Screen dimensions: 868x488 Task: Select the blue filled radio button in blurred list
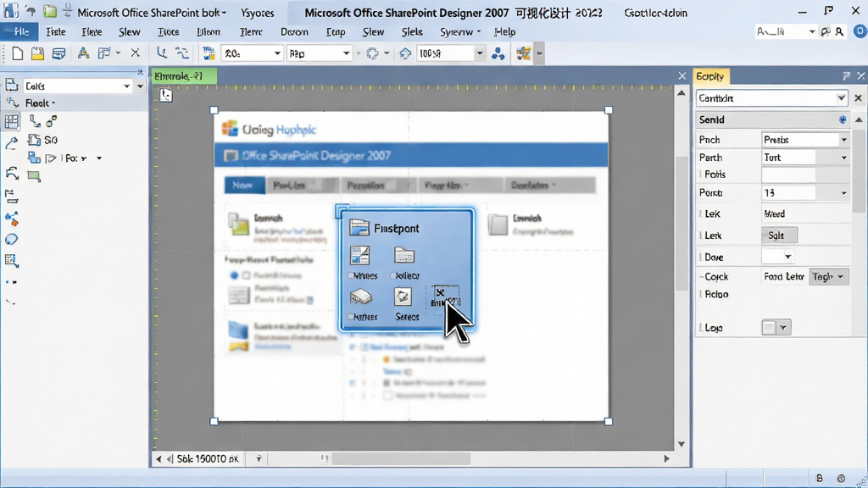click(x=234, y=275)
